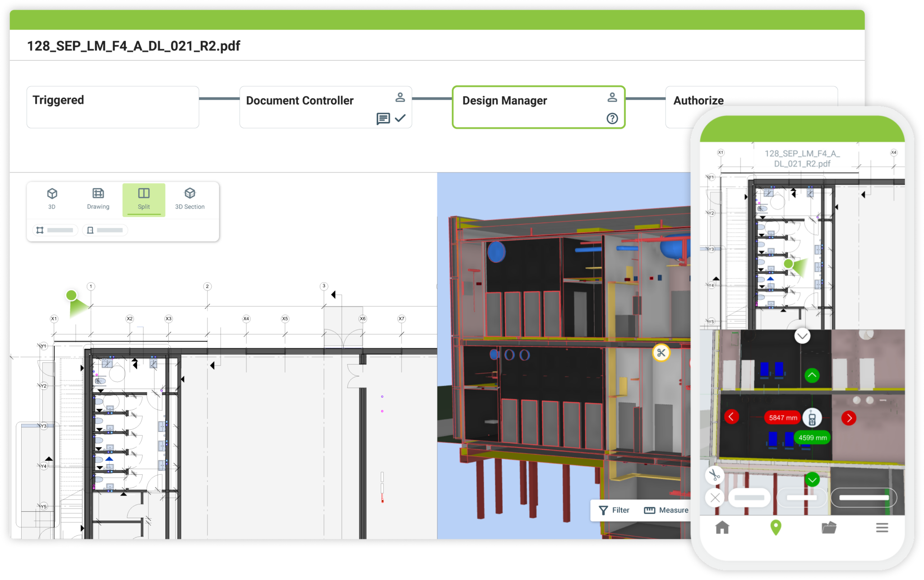Switch to Drawing view mode
Image resolution: width=924 pixels, height=580 pixels.
coord(98,199)
